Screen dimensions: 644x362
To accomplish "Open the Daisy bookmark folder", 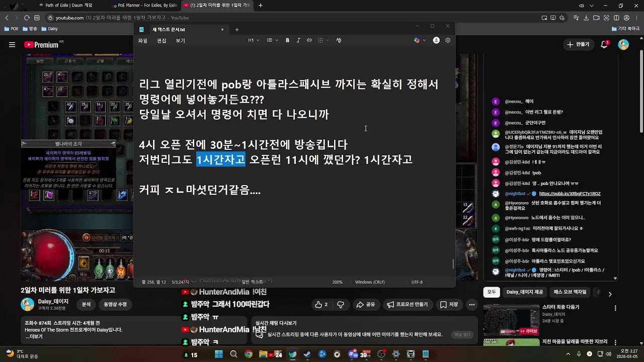I will (x=50, y=29).
